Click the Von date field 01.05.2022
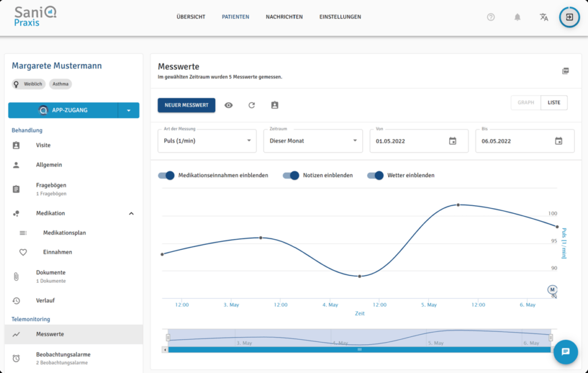 (x=419, y=141)
